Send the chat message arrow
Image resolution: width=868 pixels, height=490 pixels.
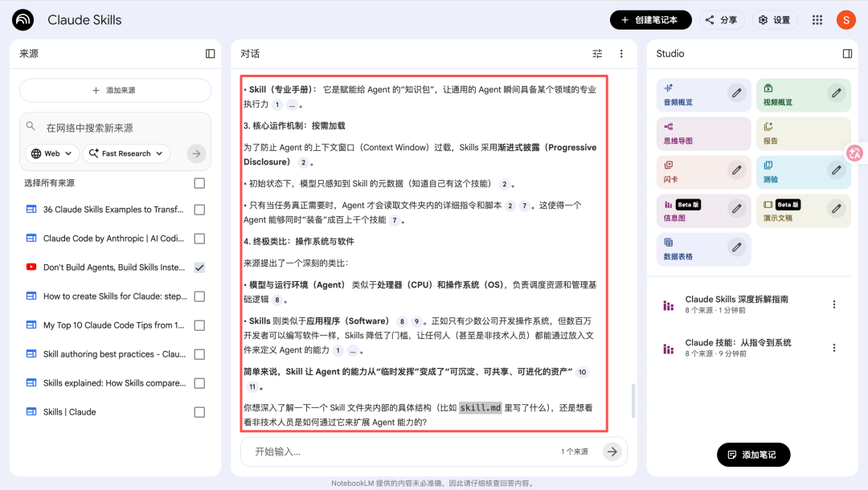612,451
